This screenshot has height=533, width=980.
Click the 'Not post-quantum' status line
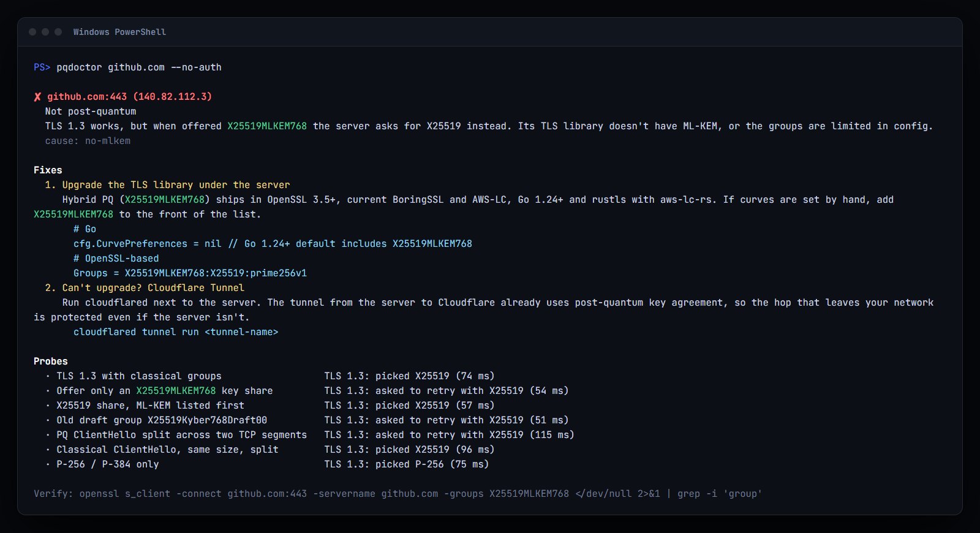pos(91,112)
